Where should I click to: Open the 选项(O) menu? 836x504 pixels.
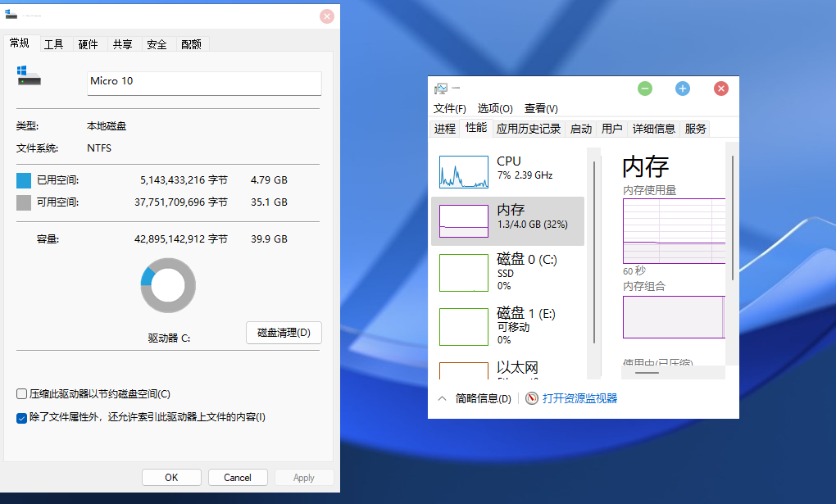tap(494, 108)
